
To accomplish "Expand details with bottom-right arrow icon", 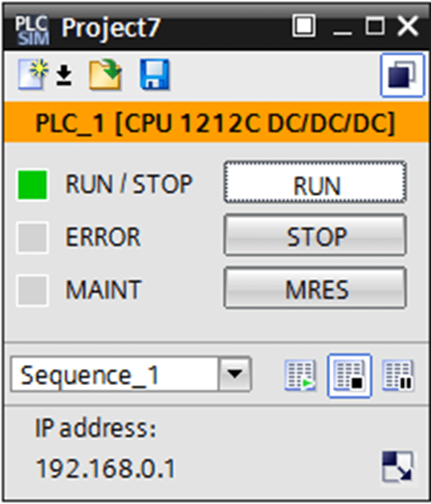I will pos(397,467).
